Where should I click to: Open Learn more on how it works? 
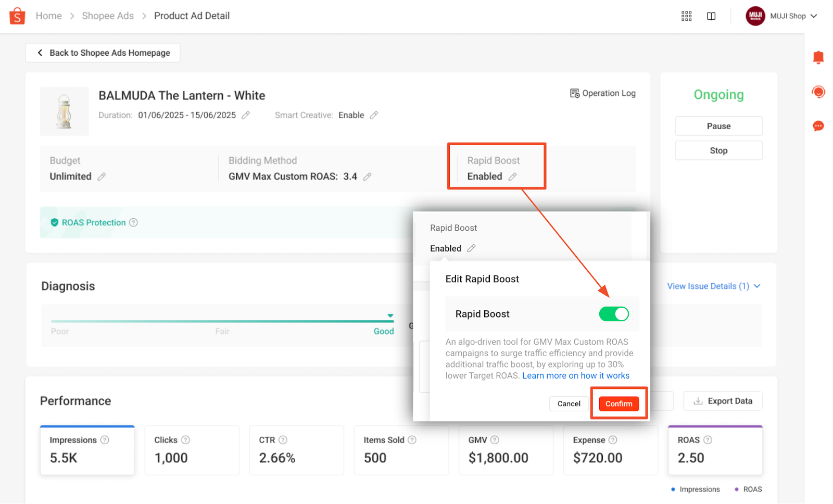(x=576, y=375)
